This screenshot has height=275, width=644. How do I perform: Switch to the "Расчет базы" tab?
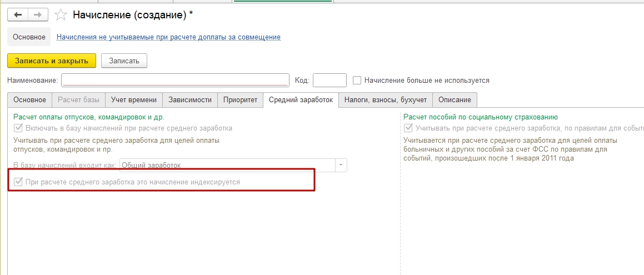click(78, 100)
